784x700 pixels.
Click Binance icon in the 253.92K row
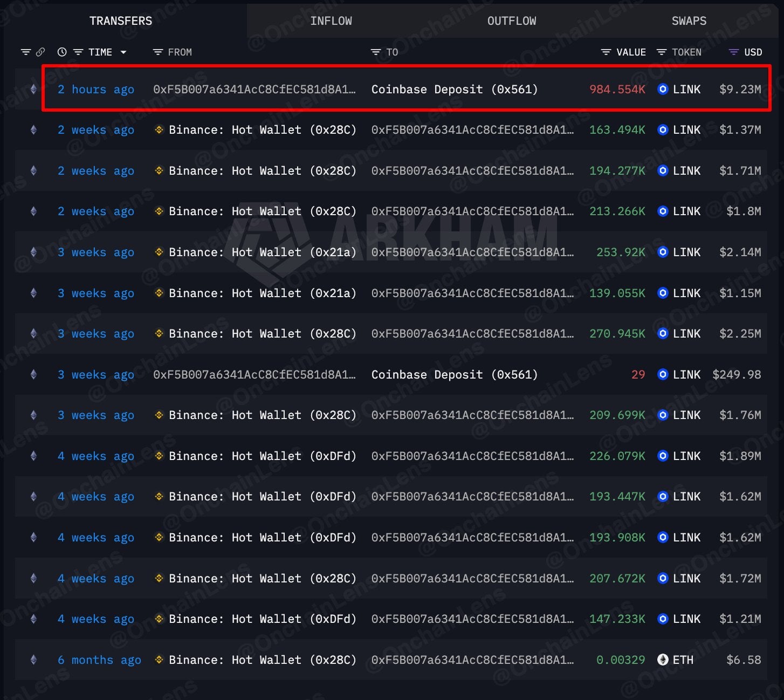pos(159,252)
